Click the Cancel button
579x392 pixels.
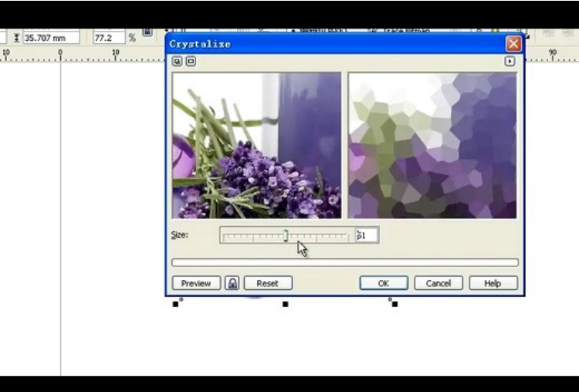tap(438, 283)
